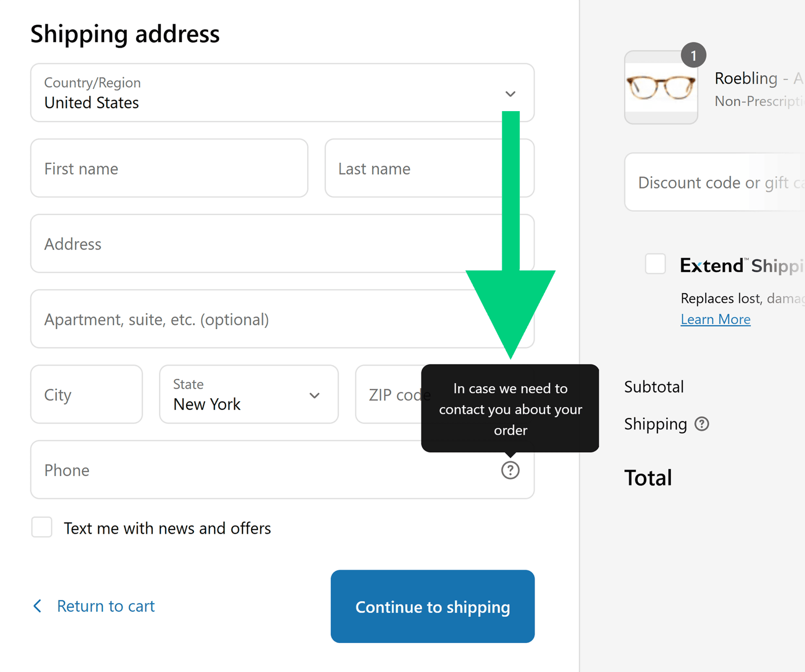Tick the Extend Shipping protection checkbox

tap(655, 264)
